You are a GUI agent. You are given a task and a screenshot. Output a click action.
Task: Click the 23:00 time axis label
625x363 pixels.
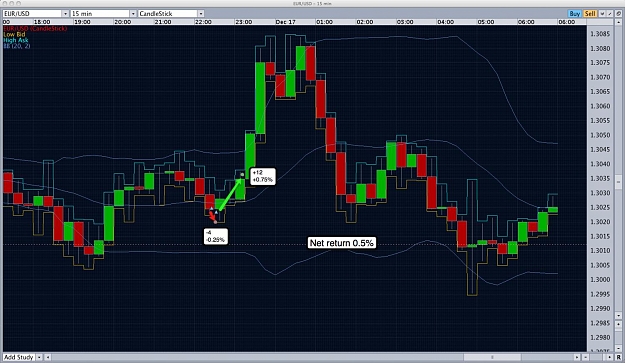(244, 22)
